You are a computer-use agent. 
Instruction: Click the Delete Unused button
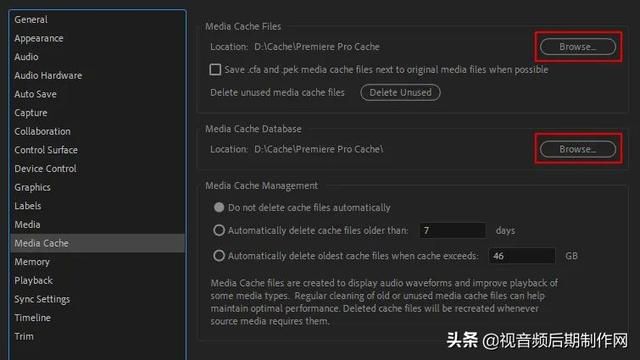[400, 92]
